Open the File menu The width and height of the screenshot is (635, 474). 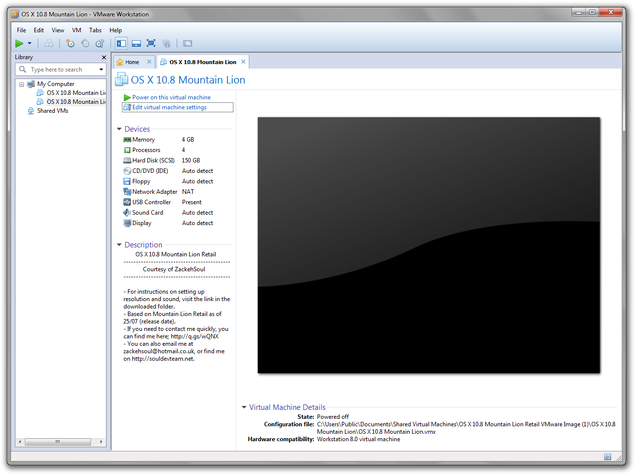tap(21, 30)
